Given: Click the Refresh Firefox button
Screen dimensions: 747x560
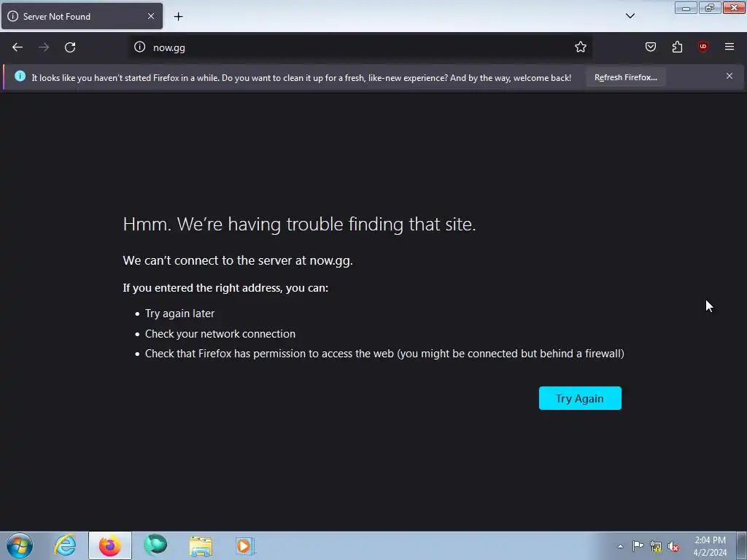Looking at the screenshot, I should click(625, 77).
